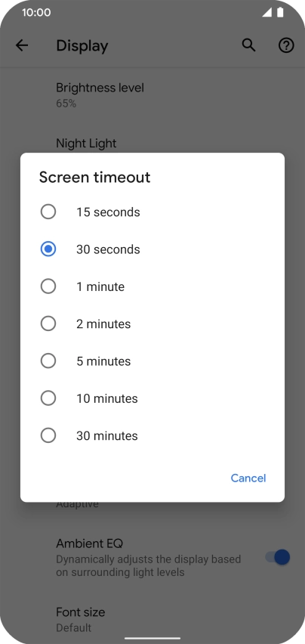Pick the 5 minutes radio button
The height and width of the screenshot is (644, 305).
click(x=48, y=361)
